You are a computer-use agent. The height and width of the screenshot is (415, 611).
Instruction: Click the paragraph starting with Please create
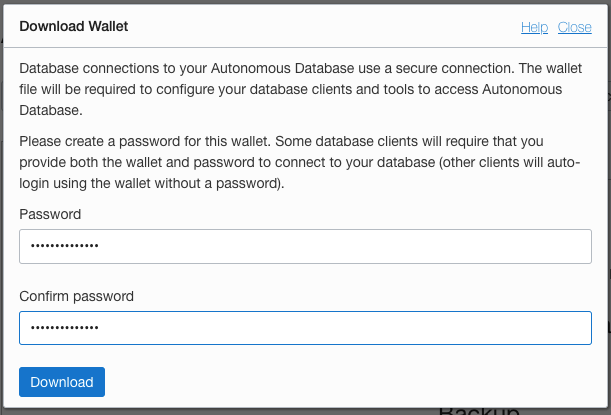pos(300,162)
